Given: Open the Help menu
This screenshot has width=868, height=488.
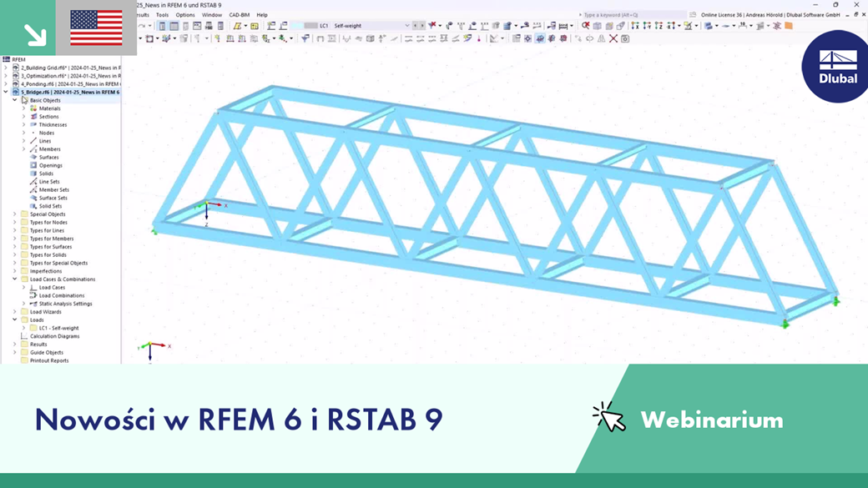Looking at the screenshot, I should (x=262, y=15).
